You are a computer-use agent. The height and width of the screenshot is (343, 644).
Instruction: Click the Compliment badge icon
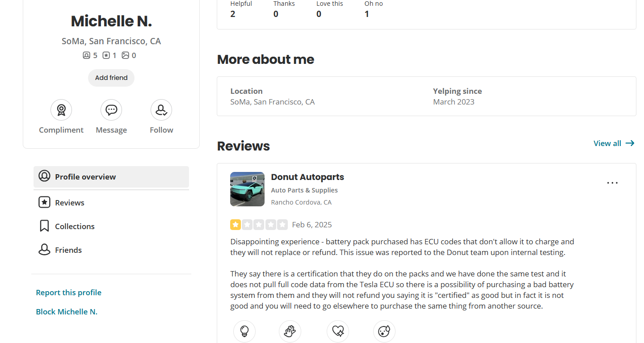pyautogui.click(x=61, y=110)
